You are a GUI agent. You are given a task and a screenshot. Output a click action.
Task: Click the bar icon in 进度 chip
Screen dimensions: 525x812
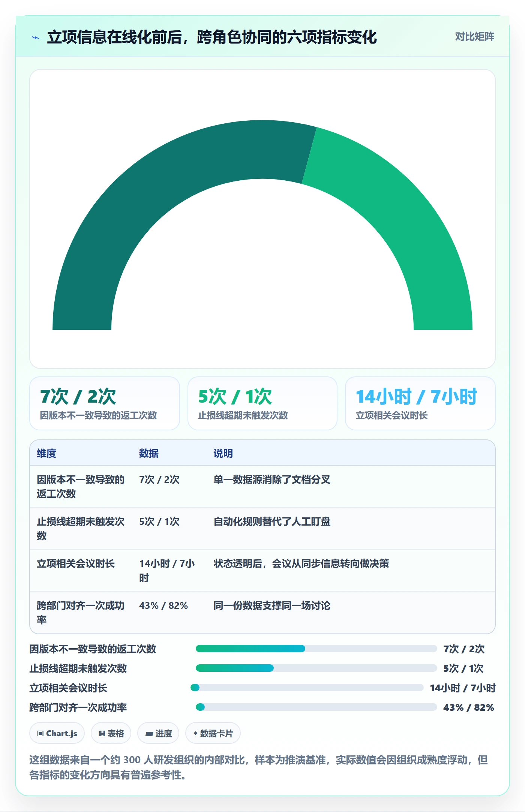tap(149, 734)
